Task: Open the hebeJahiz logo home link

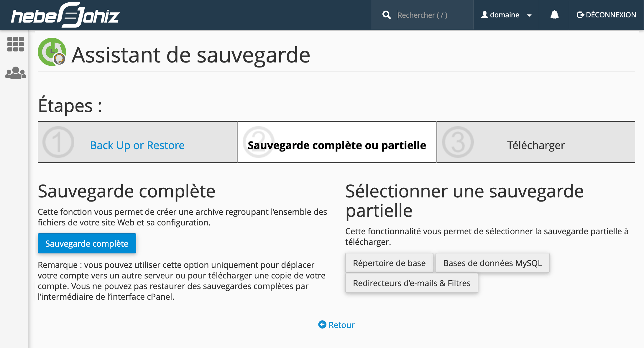Action: click(65, 15)
